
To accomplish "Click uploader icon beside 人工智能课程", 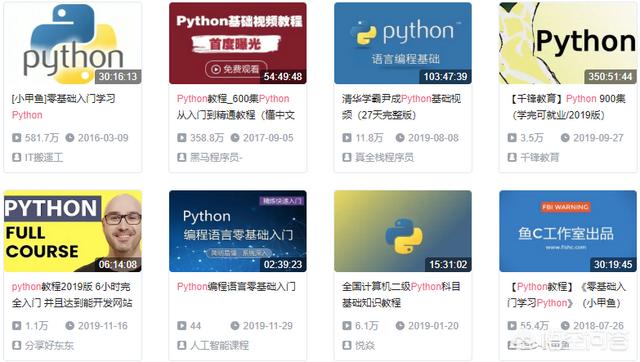I will [x=182, y=345].
